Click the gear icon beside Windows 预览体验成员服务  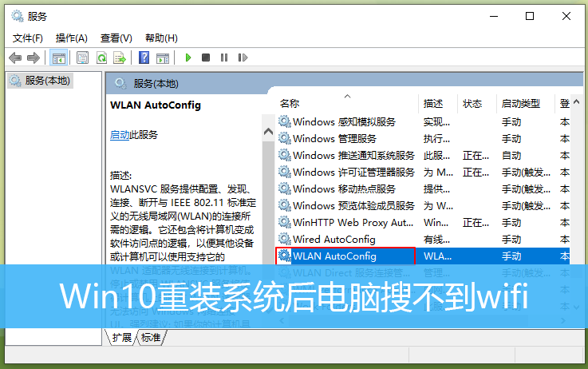click(x=285, y=205)
